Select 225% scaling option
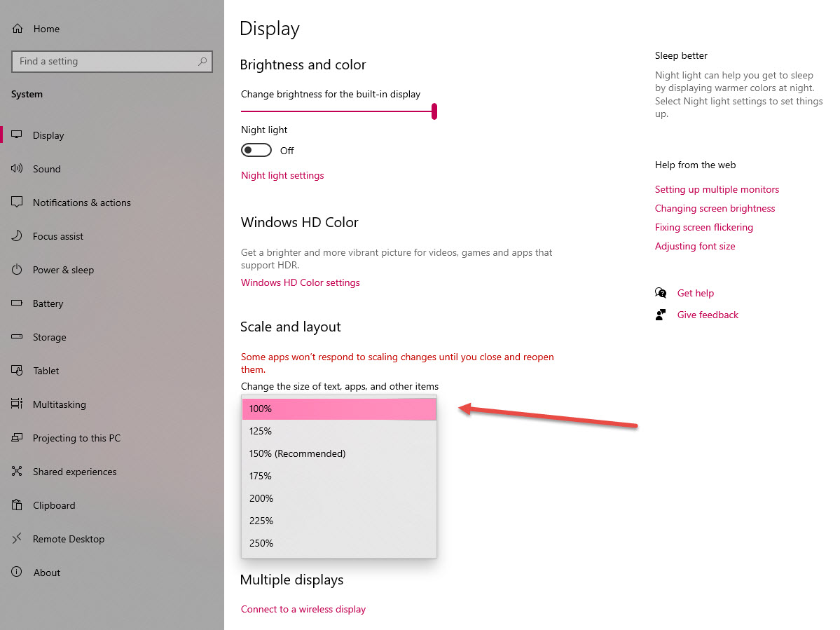Image resolution: width=840 pixels, height=630 pixels. [339, 521]
